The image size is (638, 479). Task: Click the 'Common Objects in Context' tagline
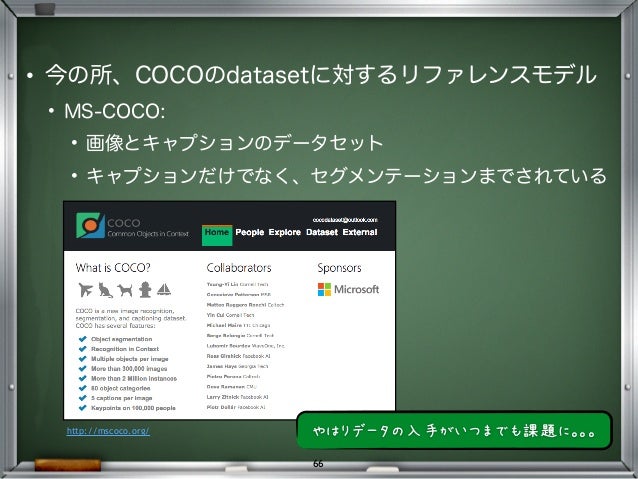point(148,234)
